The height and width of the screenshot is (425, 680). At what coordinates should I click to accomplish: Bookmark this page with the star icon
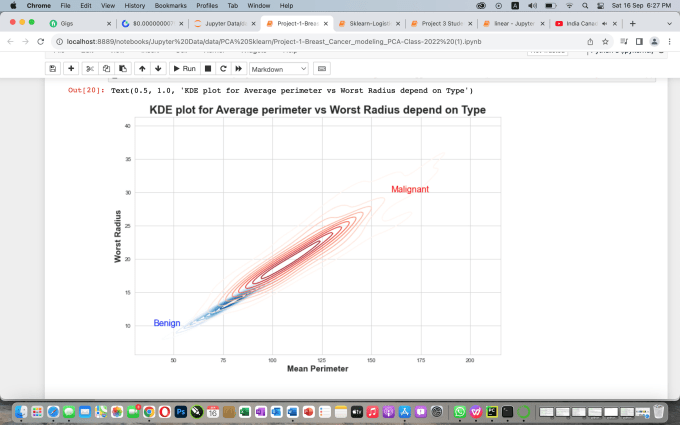point(605,42)
